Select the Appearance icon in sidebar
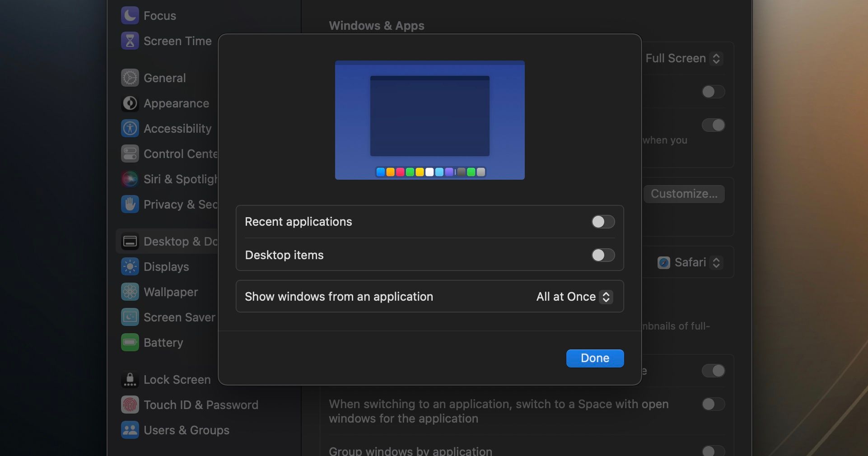 [130, 103]
